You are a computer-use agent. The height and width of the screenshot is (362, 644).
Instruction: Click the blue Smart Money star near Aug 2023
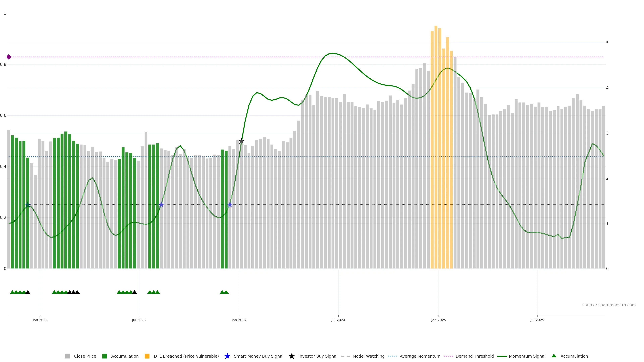tap(161, 205)
